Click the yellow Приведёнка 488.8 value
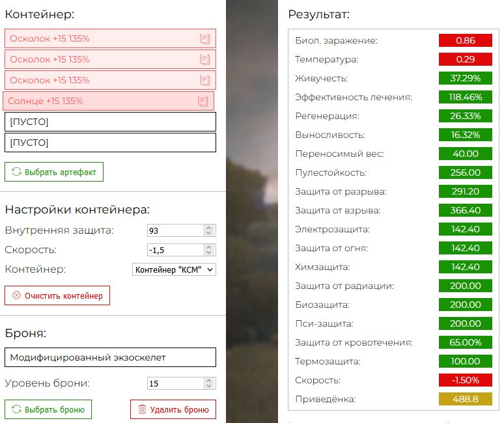Viewport: 504px width, 423px height. click(x=465, y=399)
